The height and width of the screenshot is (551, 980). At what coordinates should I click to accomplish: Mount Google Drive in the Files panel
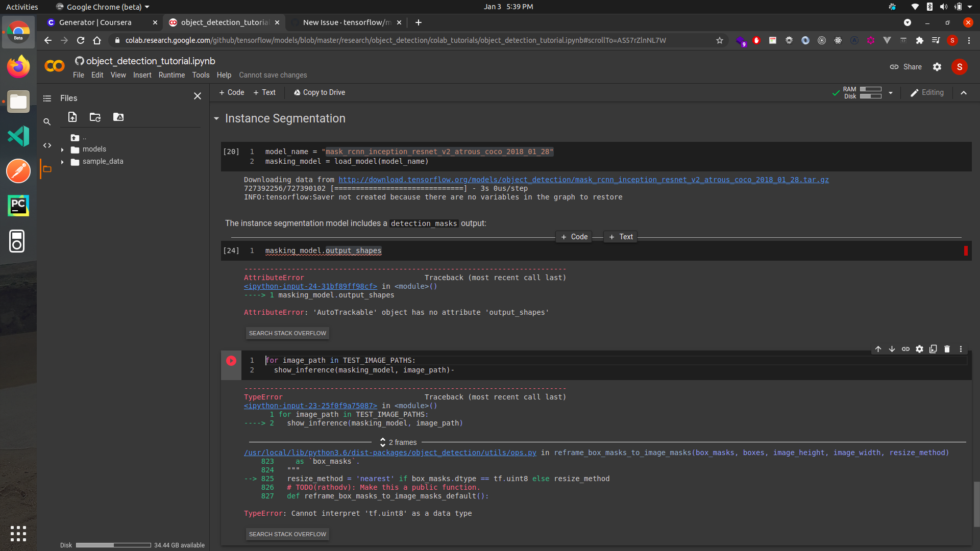(118, 117)
